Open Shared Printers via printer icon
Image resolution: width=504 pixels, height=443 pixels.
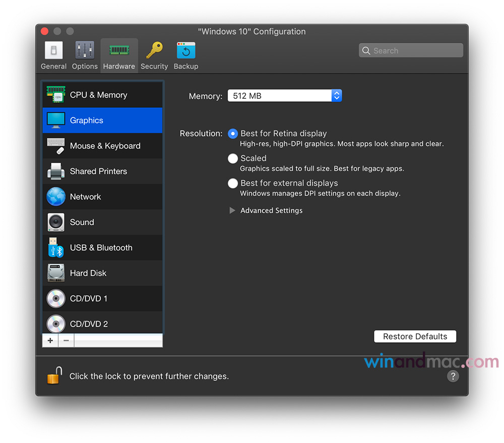(56, 171)
